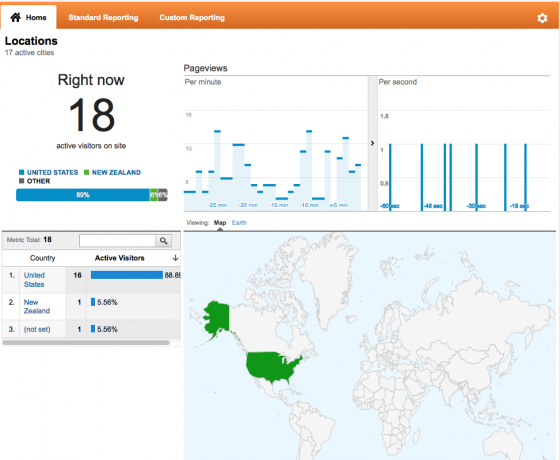
Task: Click the Locations heading
Action: click(31, 41)
